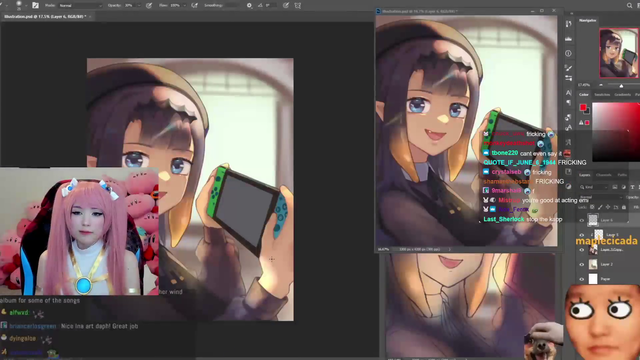Image resolution: width=640 pixels, height=360 pixels.
Task: Click the brush angle icon
Action: click(260, 5)
